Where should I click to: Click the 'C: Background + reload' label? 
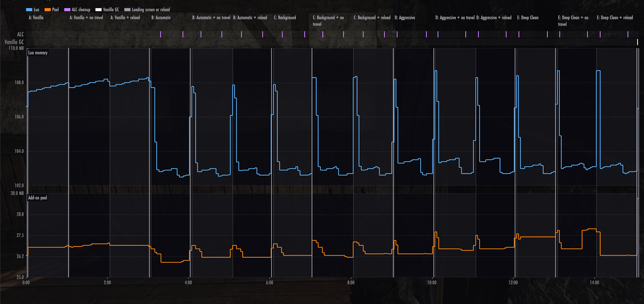372,18
